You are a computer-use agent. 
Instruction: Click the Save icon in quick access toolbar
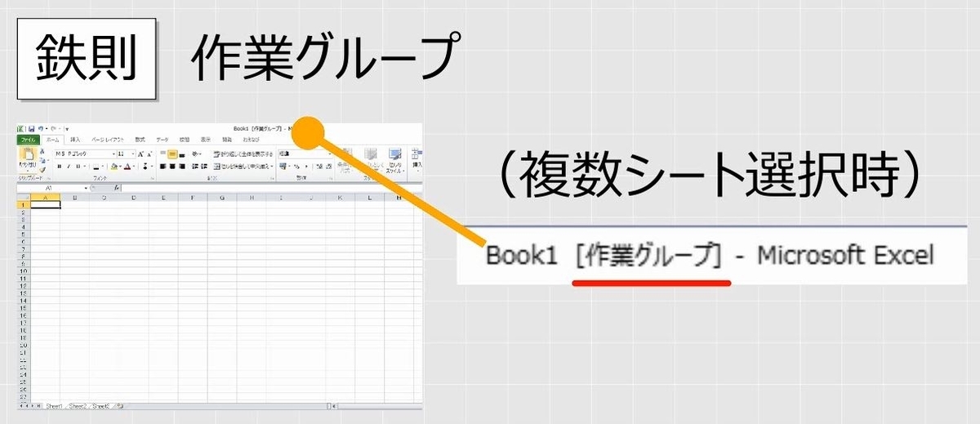[x=32, y=129]
